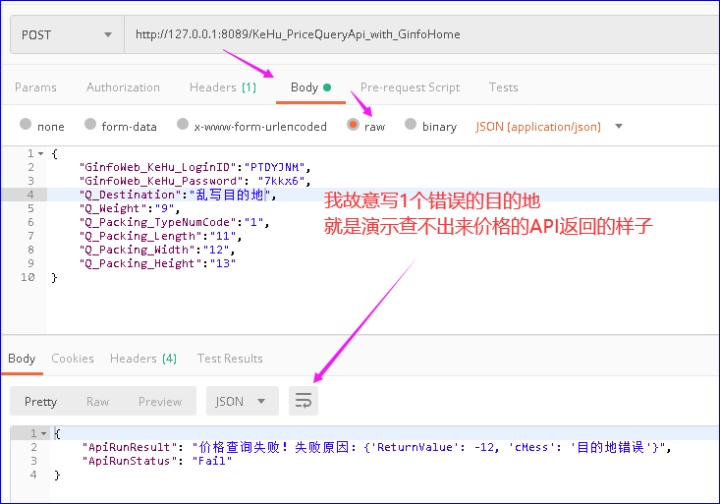Open the response JSON format dropdown

click(x=242, y=401)
